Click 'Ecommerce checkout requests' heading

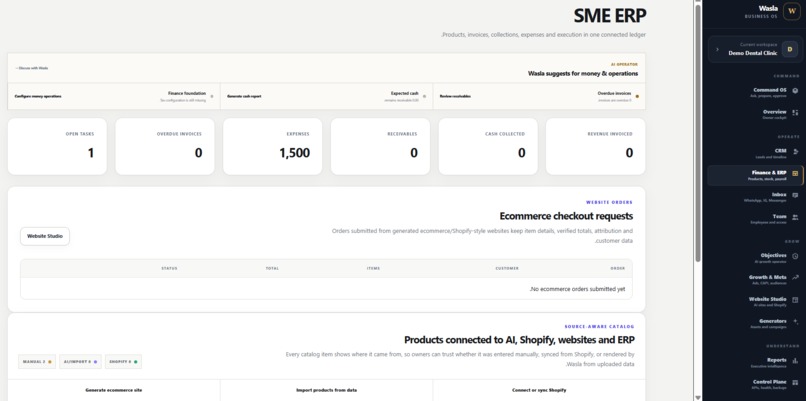pyautogui.click(x=566, y=216)
